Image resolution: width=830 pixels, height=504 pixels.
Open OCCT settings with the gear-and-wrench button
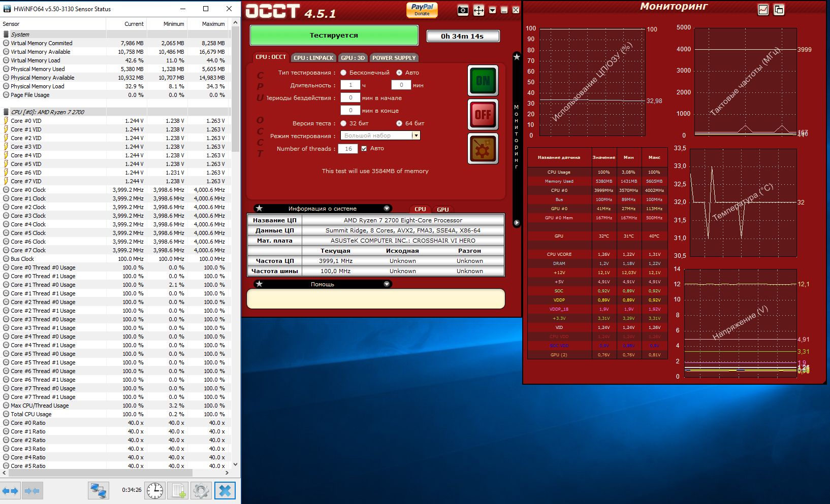coord(483,149)
